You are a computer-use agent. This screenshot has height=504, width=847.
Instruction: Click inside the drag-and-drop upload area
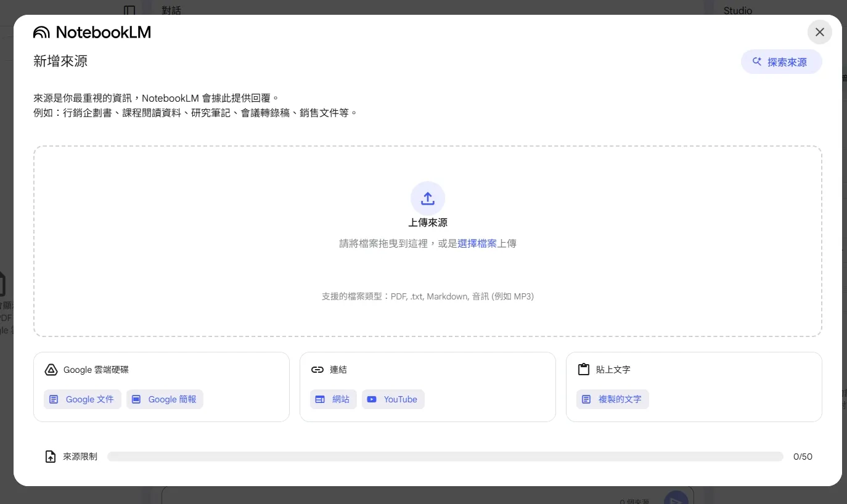[x=428, y=271]
